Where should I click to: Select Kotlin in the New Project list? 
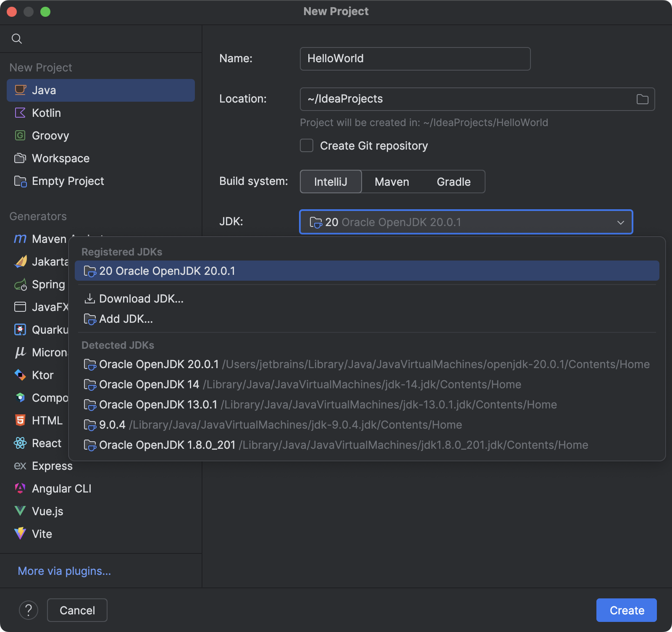pyautogui.click(x=46, y=113)
